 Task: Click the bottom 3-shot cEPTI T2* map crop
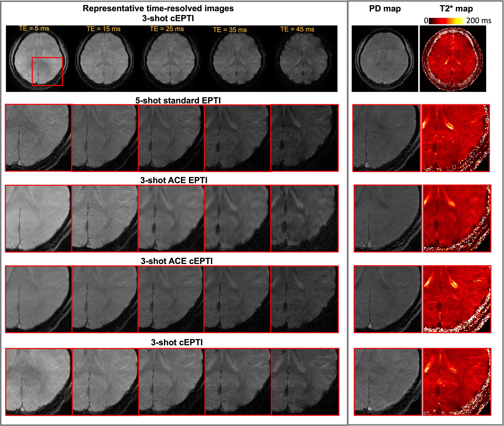click(x=457, y=382)
